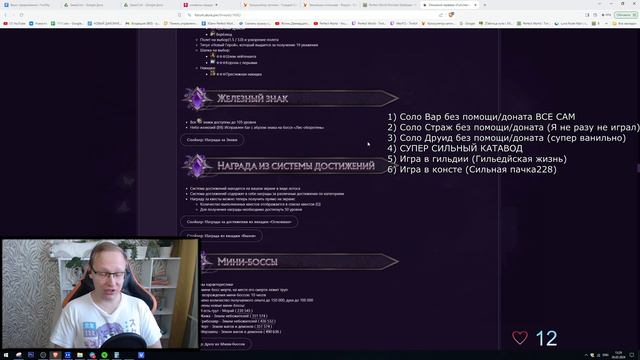Reload the page with the refresh icon
The width and height of the screenshot is (640, 360).
[21, 15]
